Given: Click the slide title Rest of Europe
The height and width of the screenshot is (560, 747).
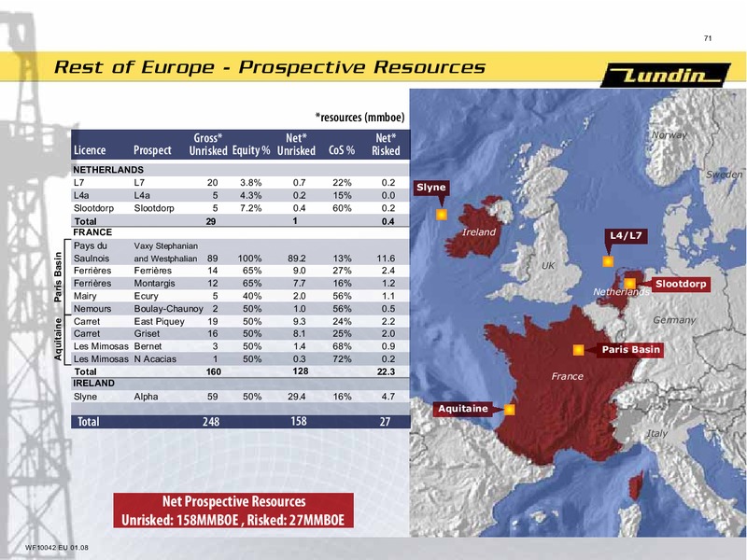Looking at the screenshot, I should click(270, 67).
